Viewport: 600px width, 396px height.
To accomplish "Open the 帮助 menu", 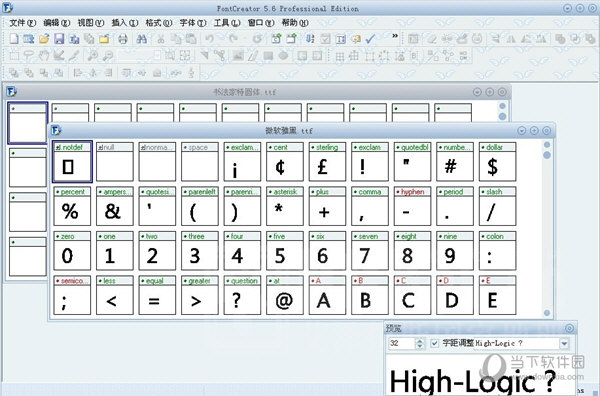I will pos(295,23).
